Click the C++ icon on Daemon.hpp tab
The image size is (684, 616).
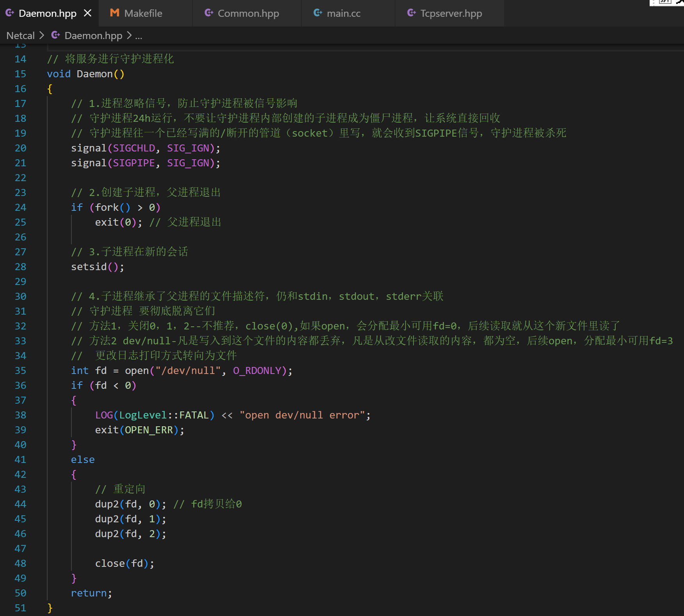(10, 13)
